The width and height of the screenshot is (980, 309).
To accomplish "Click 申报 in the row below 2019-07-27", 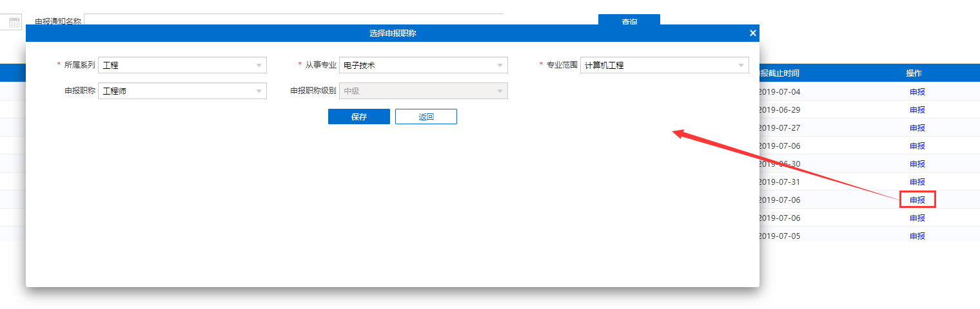I will click(917, 145).
